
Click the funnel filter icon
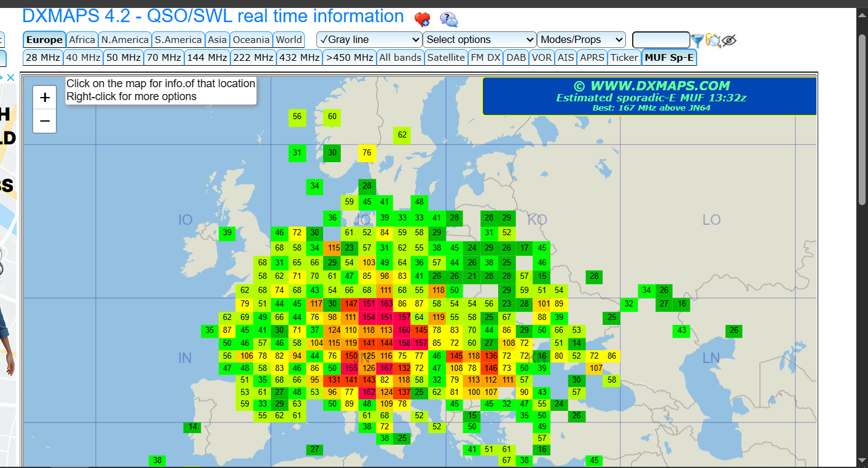(697, 41)
